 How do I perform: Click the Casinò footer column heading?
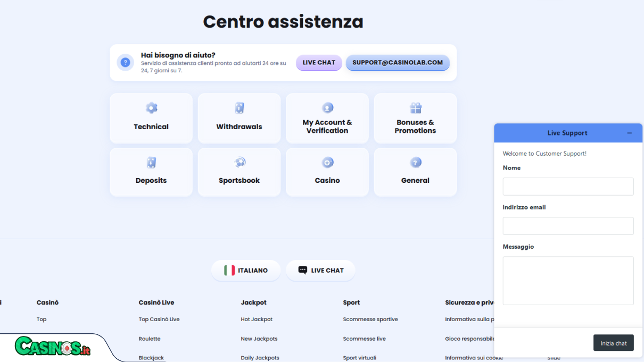tap(47, 302)
